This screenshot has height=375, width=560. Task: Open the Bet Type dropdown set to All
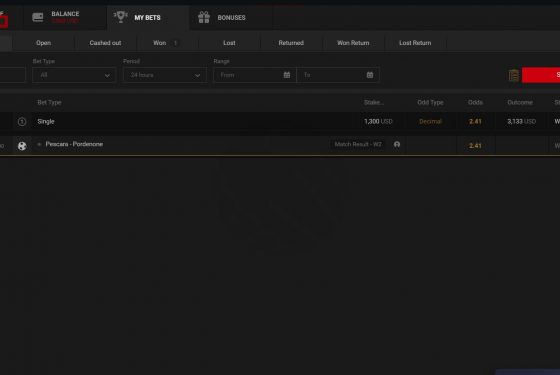(74, 75)
